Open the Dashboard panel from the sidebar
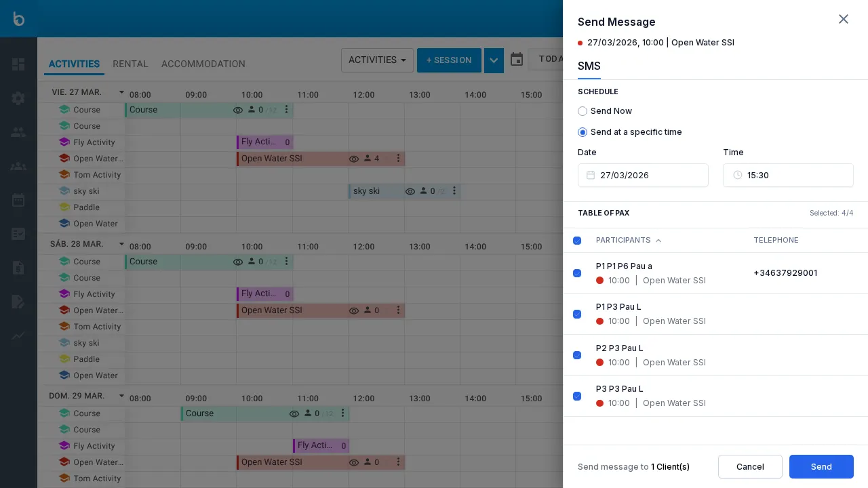 [18, 64]
